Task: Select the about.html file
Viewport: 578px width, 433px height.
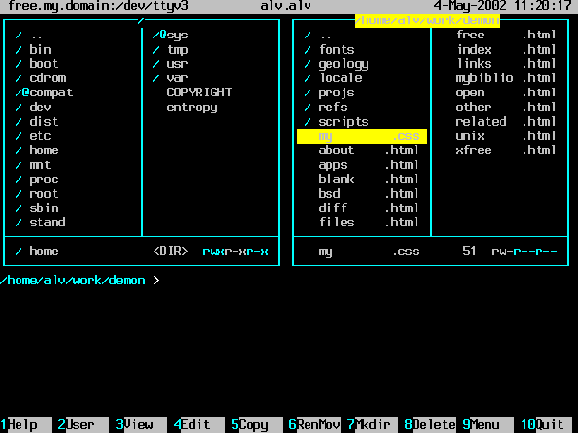Action: click(368, 150)
